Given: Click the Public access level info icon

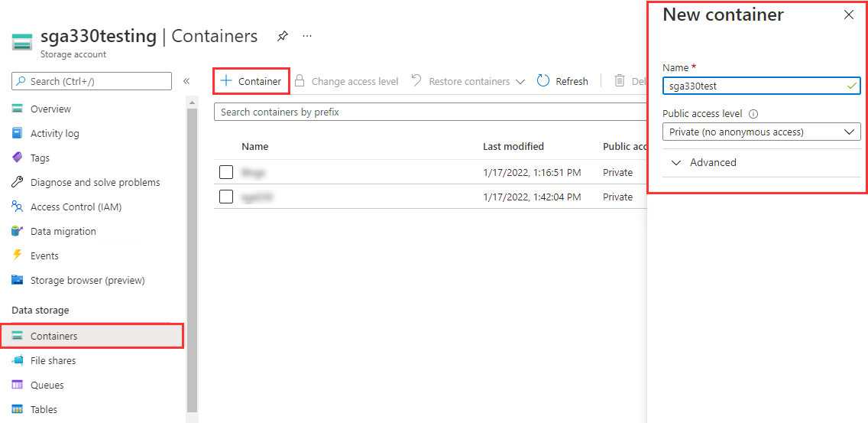Looking at the screenshot, I should coord(753,114).
